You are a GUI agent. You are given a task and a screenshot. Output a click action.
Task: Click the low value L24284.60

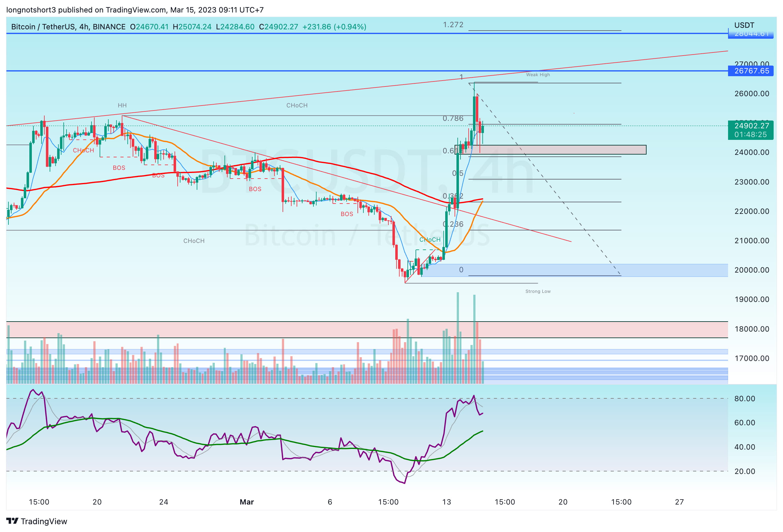[235, 27]
